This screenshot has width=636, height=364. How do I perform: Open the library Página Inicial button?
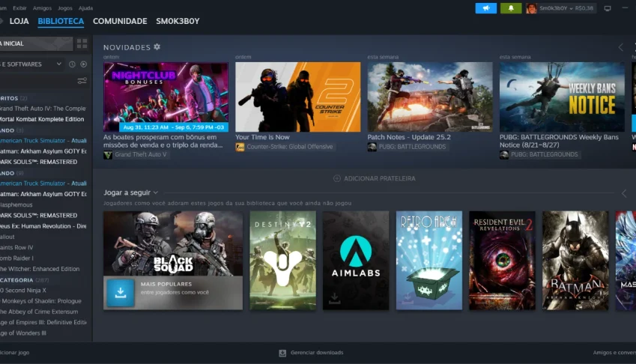coord(37,43)
